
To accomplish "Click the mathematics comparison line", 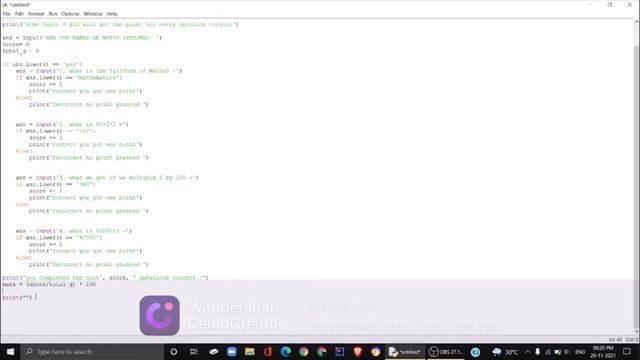I will [69, 78].
